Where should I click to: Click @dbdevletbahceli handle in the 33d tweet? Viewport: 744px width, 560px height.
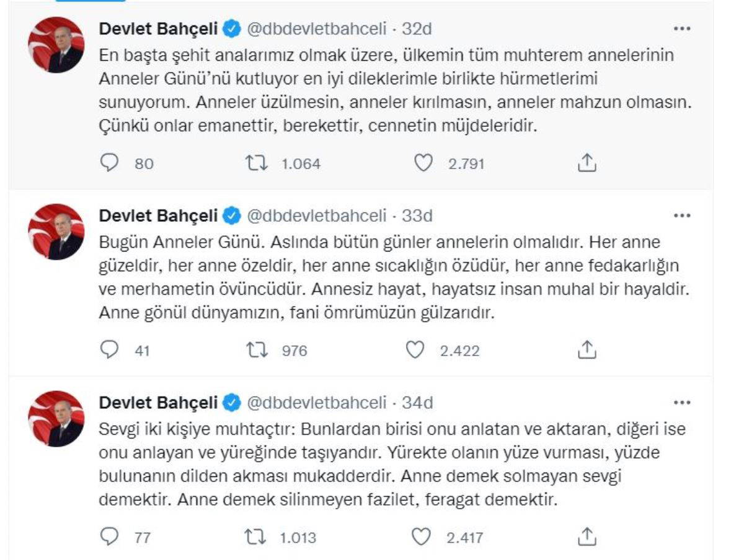coord(317,216)
